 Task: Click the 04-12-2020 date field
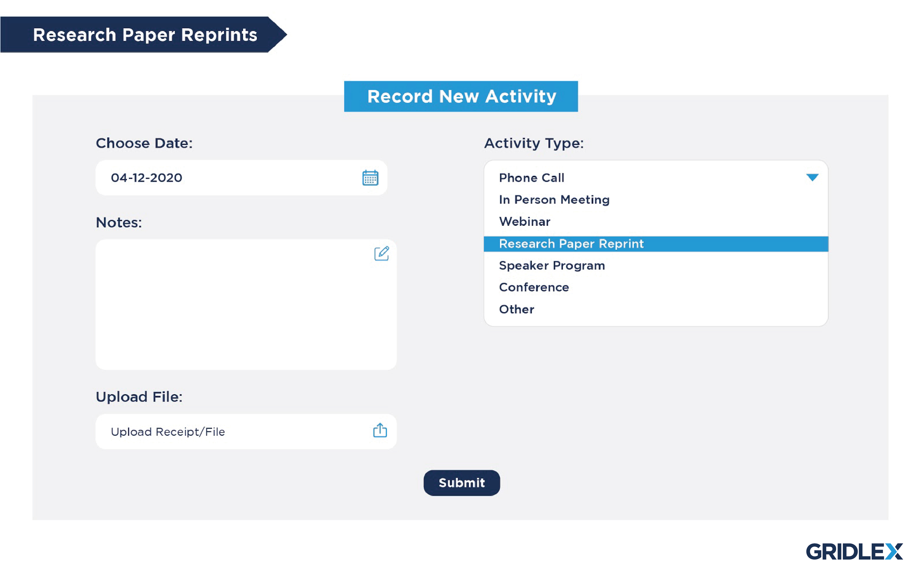click(241, 178)
